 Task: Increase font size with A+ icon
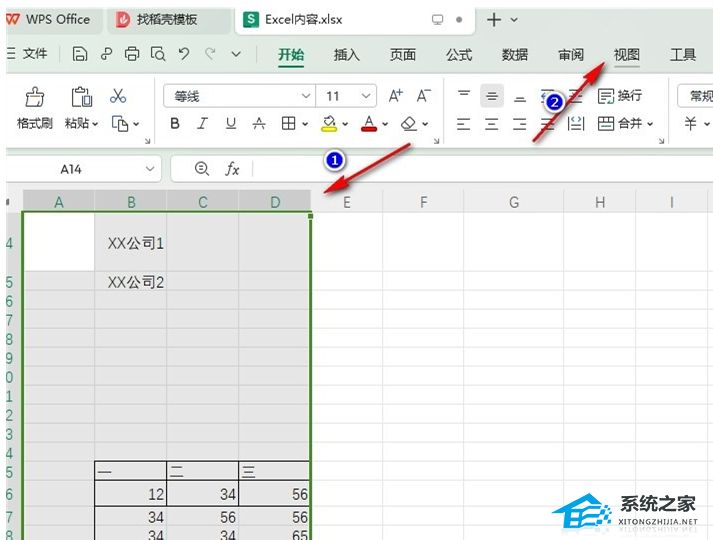[x=395, y=96]
